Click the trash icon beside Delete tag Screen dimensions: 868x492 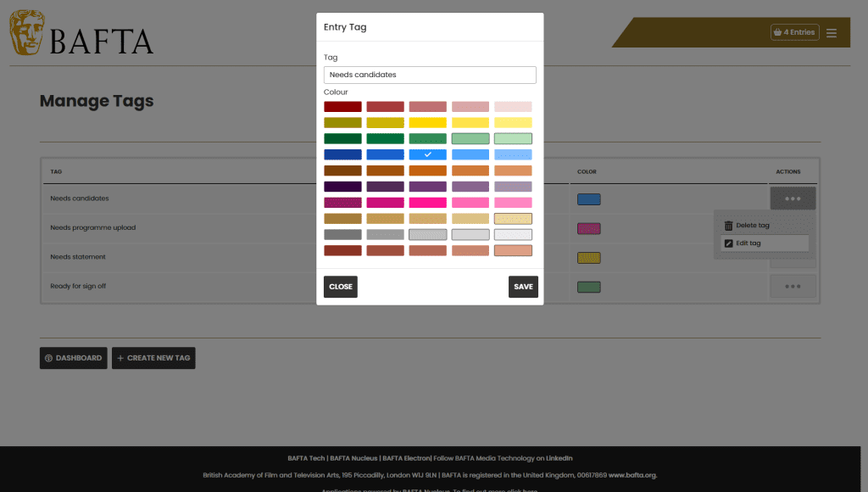point(728,226)
